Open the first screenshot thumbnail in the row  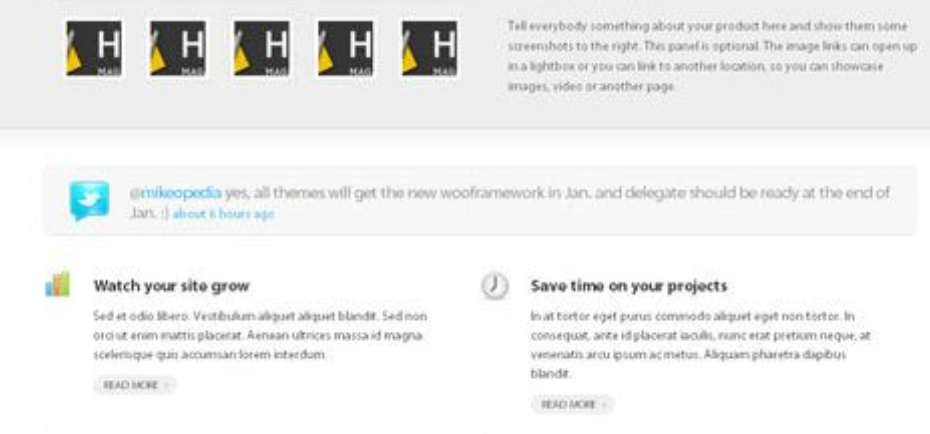[x=94, y=49]
